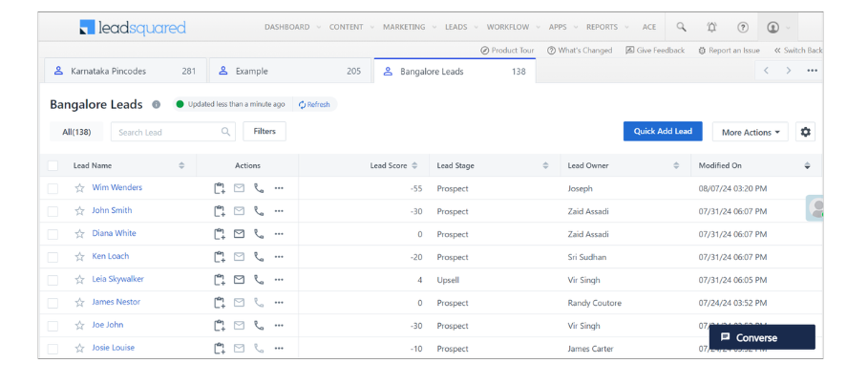Tick the checkbox for Wim Wenders row
868x385 pixels.
pos(53,188)
